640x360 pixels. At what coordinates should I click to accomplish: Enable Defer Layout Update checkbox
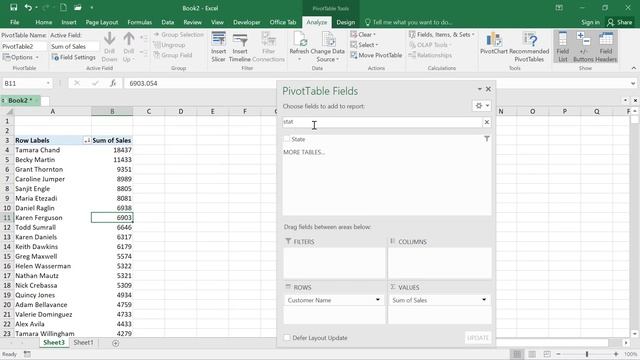pos(287,338)
